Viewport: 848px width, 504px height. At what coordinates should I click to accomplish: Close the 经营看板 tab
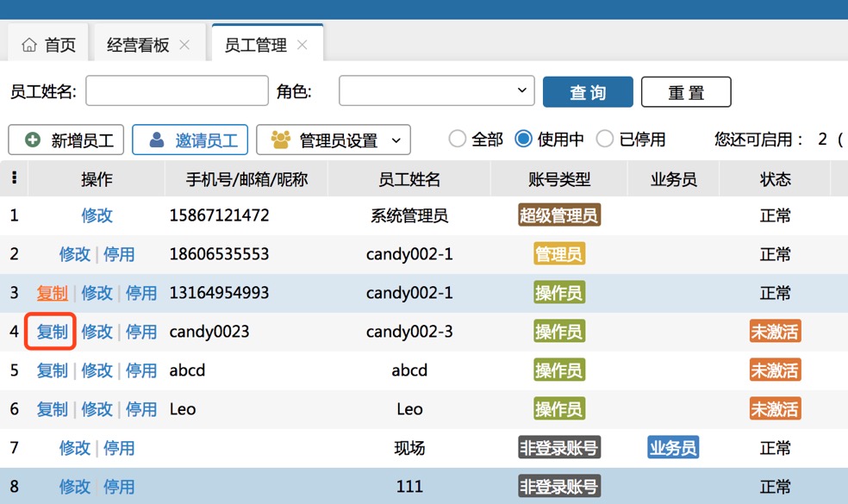(x=184, y=45)
